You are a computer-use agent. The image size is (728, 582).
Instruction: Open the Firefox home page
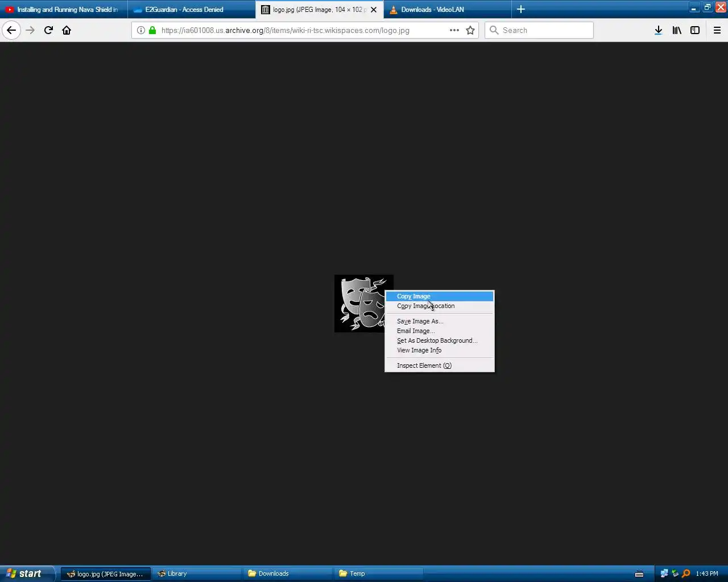[x=67, y=30]
